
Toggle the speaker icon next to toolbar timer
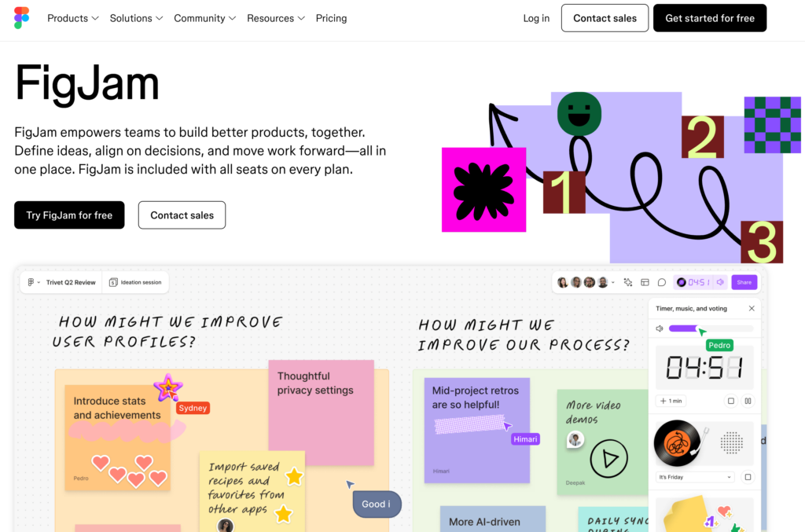pos(720,282)
